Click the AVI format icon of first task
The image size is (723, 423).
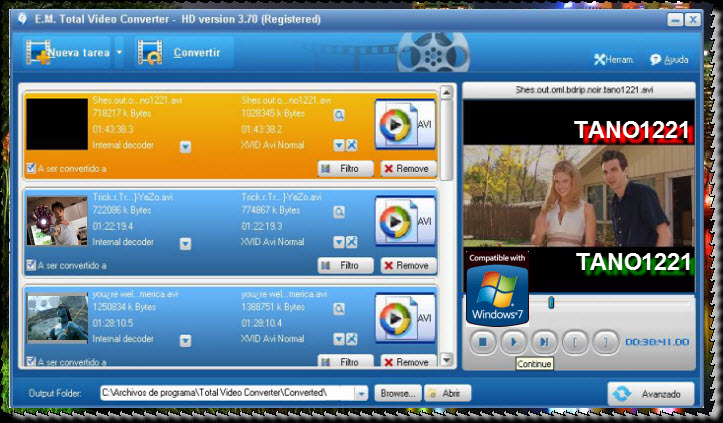click(x=405, y=124)
